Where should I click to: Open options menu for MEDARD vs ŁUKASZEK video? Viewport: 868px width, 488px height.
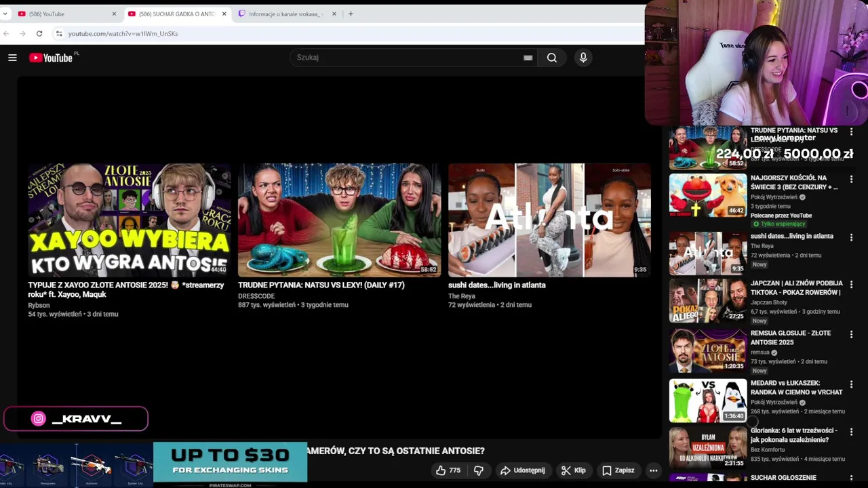click(851, 385)
